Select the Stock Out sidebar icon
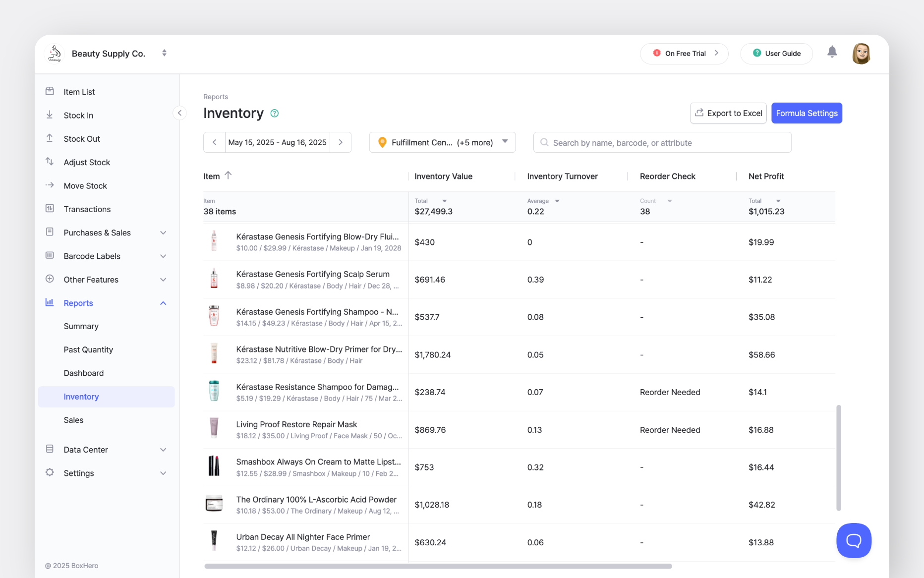Image resolution: width=924 pixels, height=578 pixels. (x=50, y=138)
